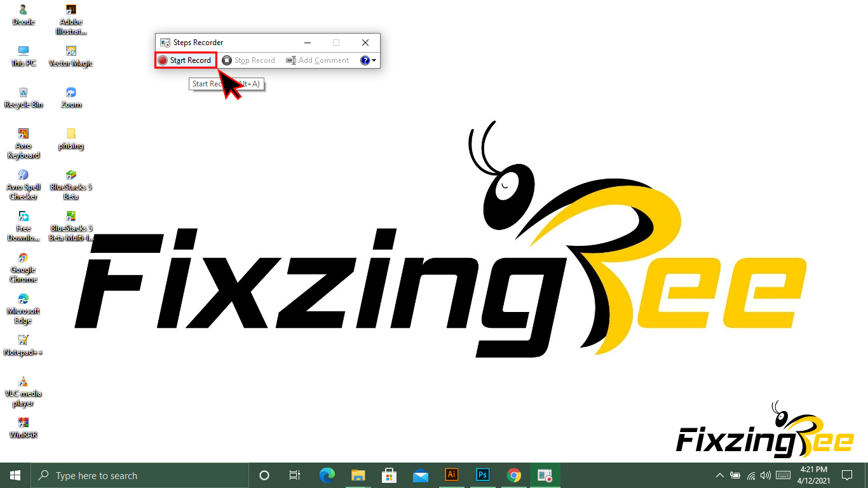Open Adobe Illustrator from the taskbar
The image size is (868, 488).
pos(452,475)
